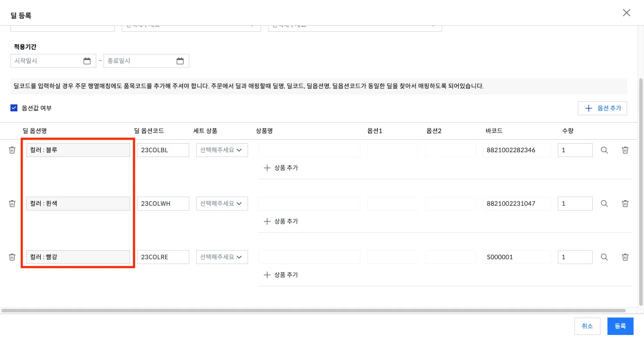Viewport: 644px width, 338px height.
Task: Search product for barcode S000001 row
Action: [604, 257]
